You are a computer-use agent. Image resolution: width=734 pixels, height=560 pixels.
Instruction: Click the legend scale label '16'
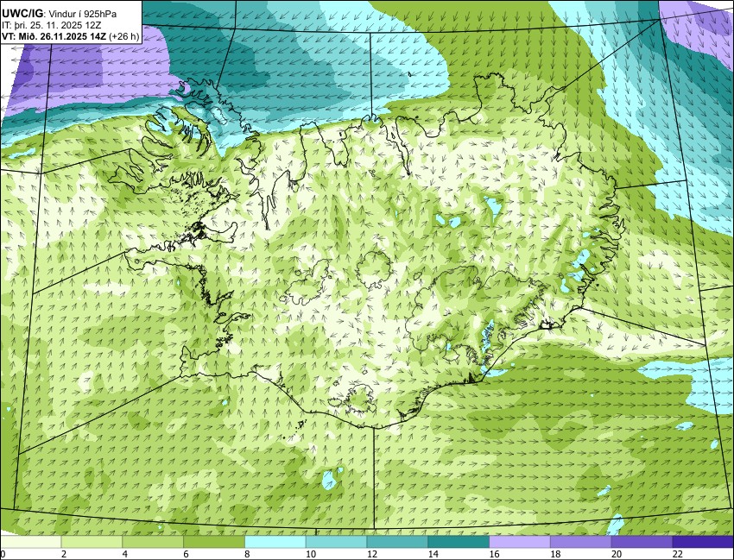tap(494, 554)
